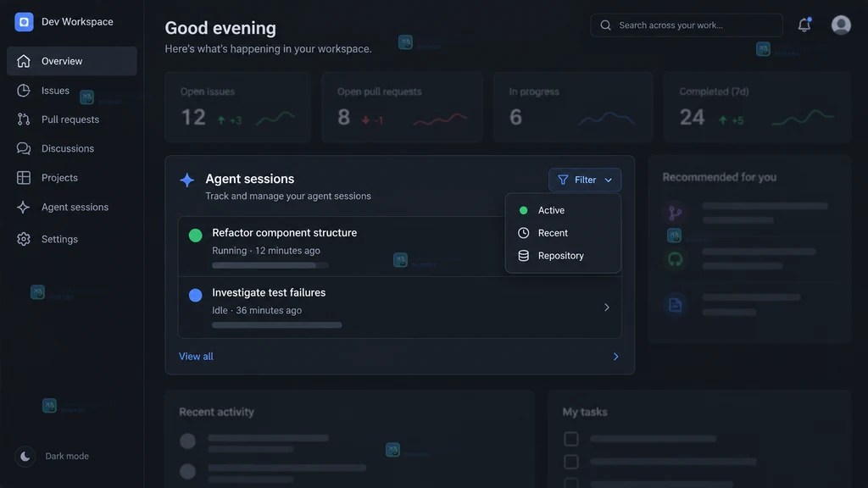Screen dimensions: 868x488
Task: Open the Investigate test failures session title
Action: coord(269,292)
